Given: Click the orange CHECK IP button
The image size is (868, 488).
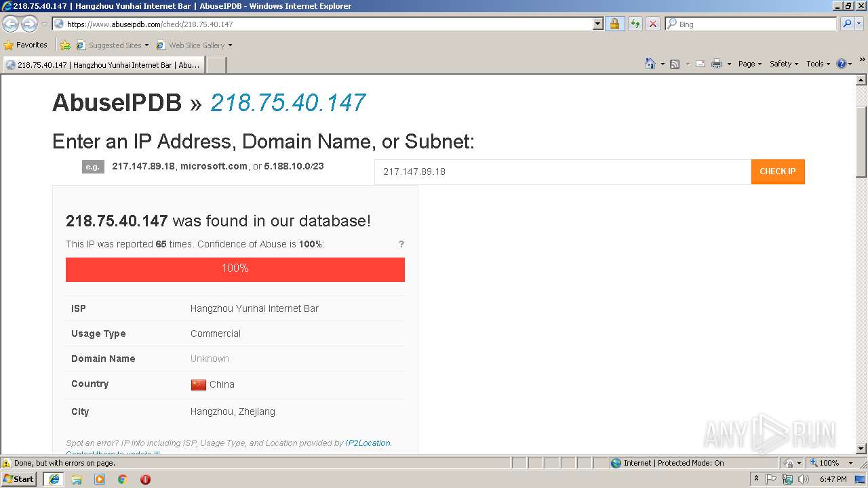Looking at the screenshot, I should (x=778, y=171).
